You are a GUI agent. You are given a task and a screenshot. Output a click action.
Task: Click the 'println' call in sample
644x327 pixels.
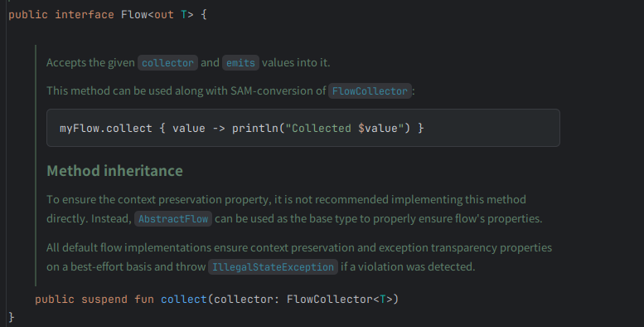click(x=255, y=129)
